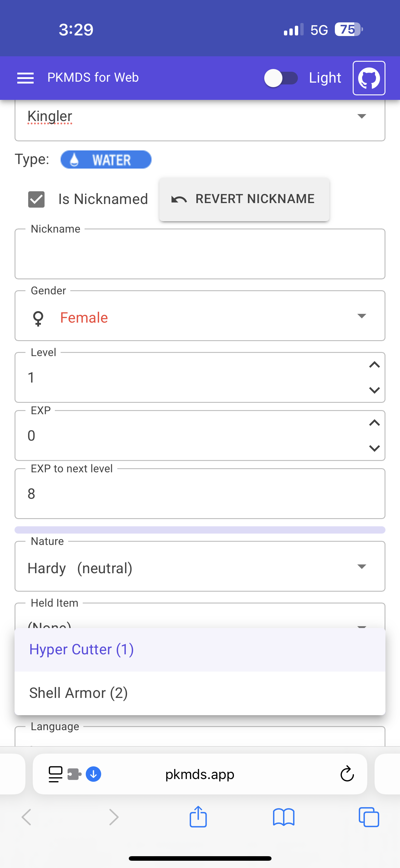
Task: Focus the empty Nickname text field
Action: pos(200,255)
